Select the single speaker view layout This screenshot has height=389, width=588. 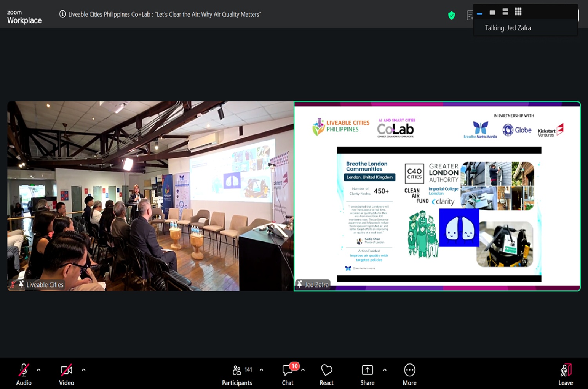point(492,12)
